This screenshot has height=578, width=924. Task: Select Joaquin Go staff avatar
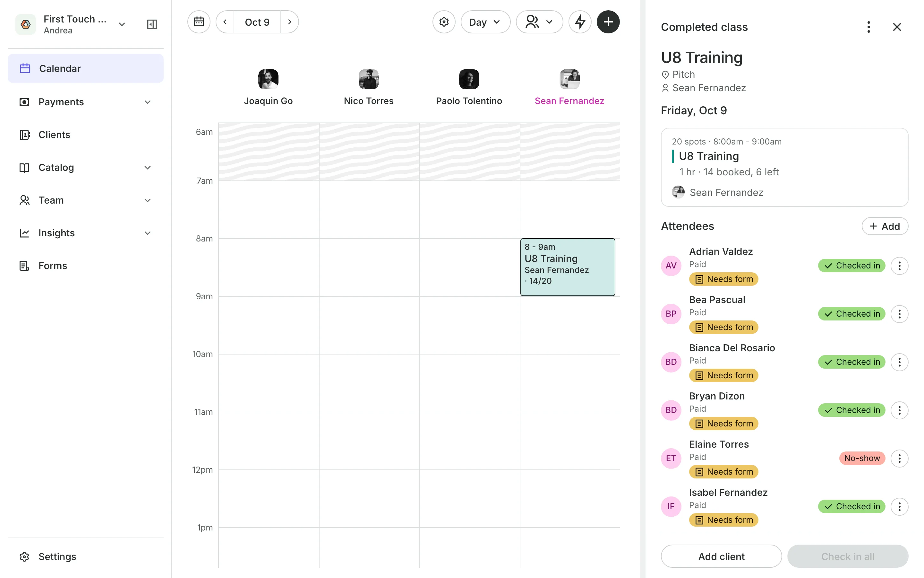click(268, 79)
